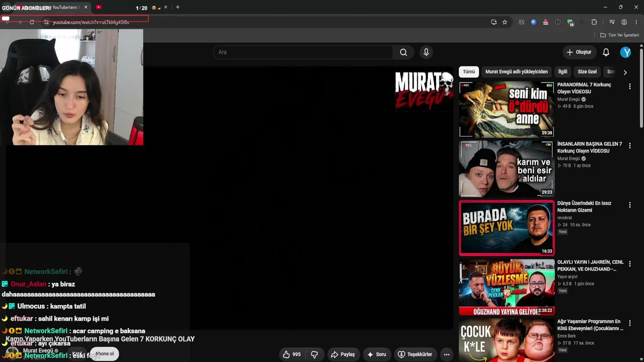Screen dimensions: 644x362
Task: Click the search magnifier icon button
Action: [404, 52]
